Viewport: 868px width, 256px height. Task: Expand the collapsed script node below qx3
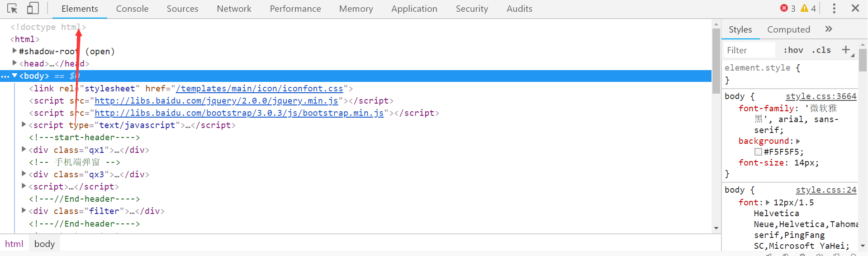tap(24, 185)
